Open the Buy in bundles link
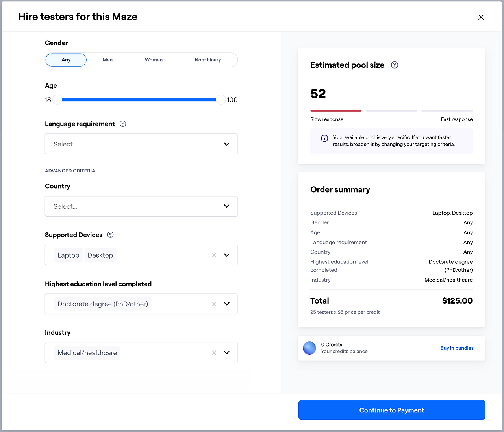The image size is (504, 432). (x=457, y=348)
